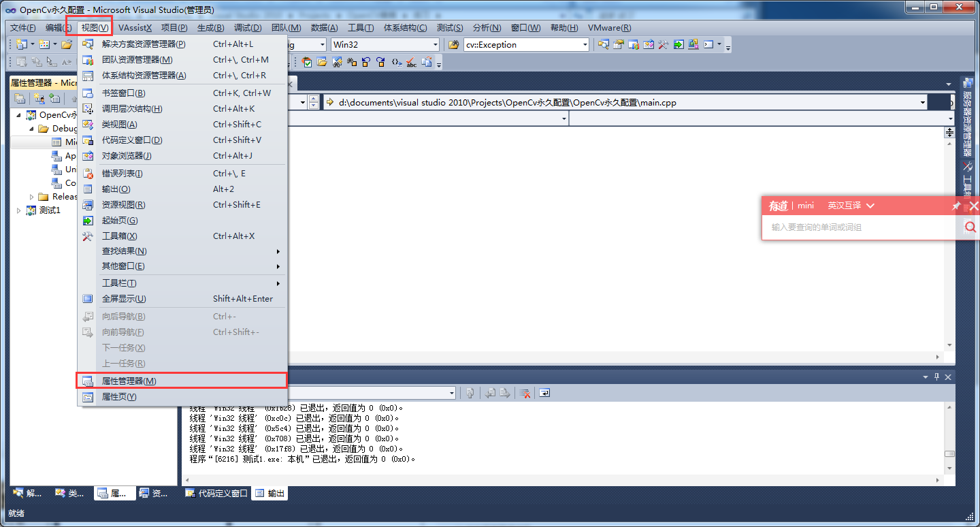Screen dimensions: 980x527
Task: Click the Command Window toolbar icon
Action: pyautogui.click(x=708, y=45)
